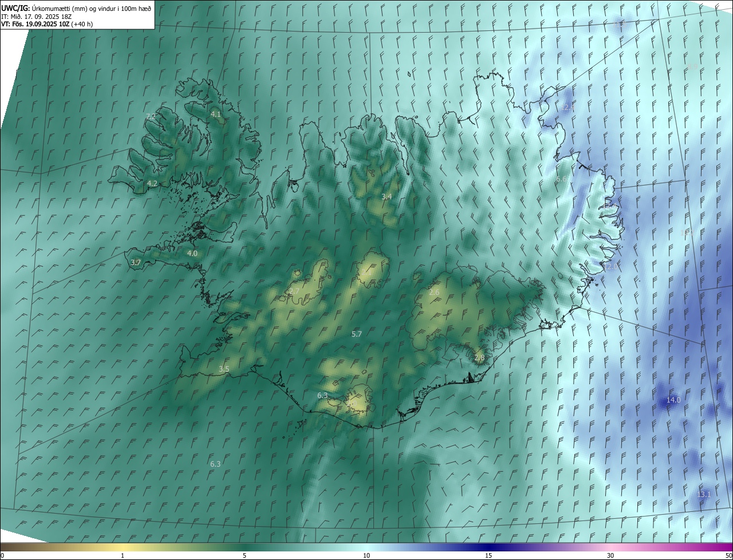Click the 12.0 value off the Eastfjords
The height and width of the screenshot is (560, 733).
click(612, 267)
